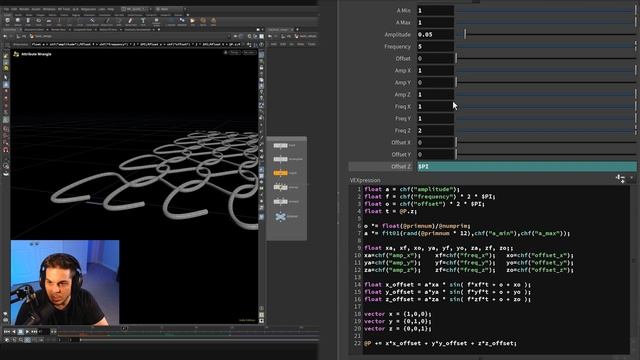
Task: Click the Offset Z field containing $PI
Action: coord(527,167)
